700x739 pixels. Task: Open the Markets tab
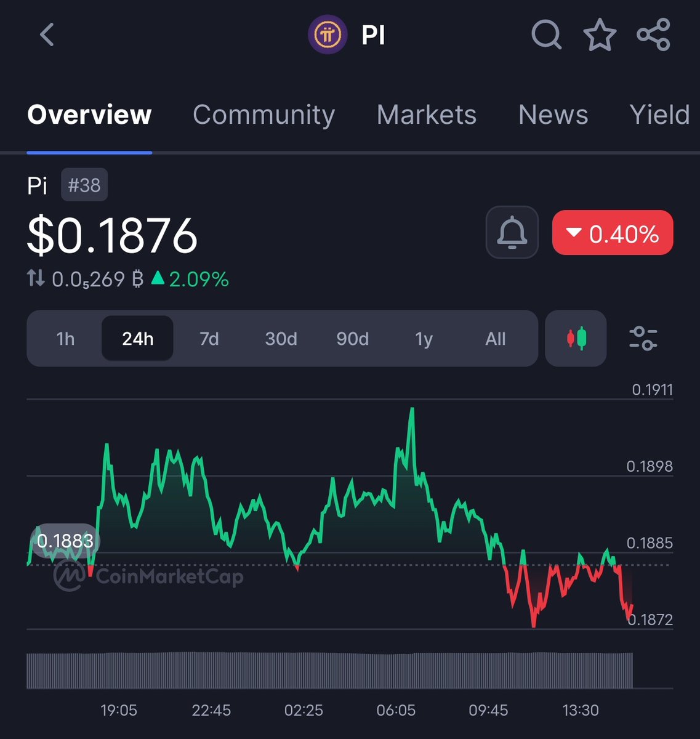tap(427, 115)
